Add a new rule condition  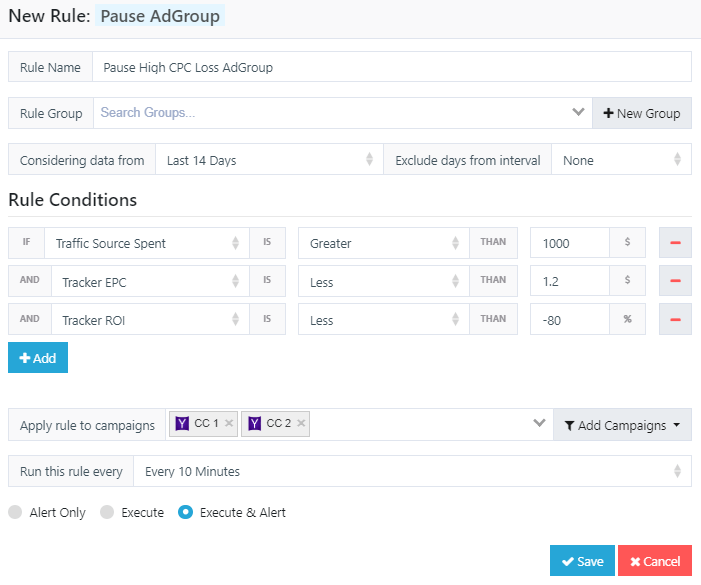click(38, 358)
